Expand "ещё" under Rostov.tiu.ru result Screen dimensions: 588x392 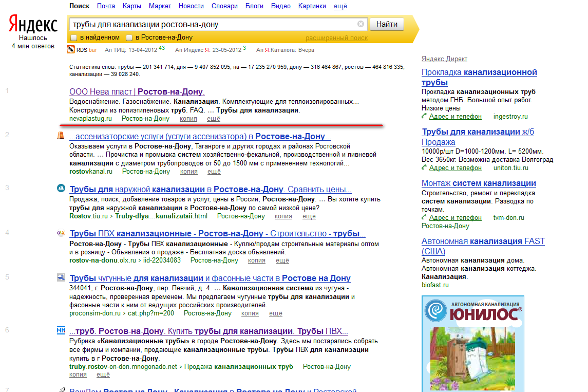coord(309,216)
